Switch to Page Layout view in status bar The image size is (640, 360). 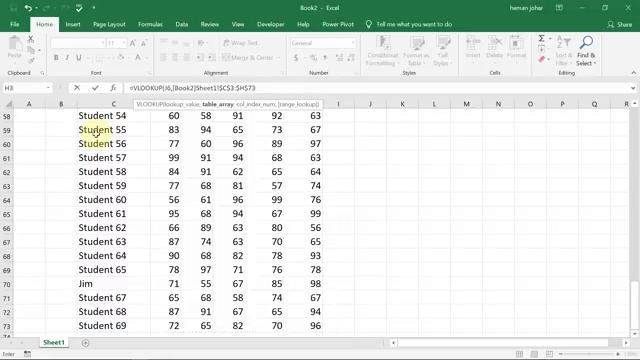(534, 354)
